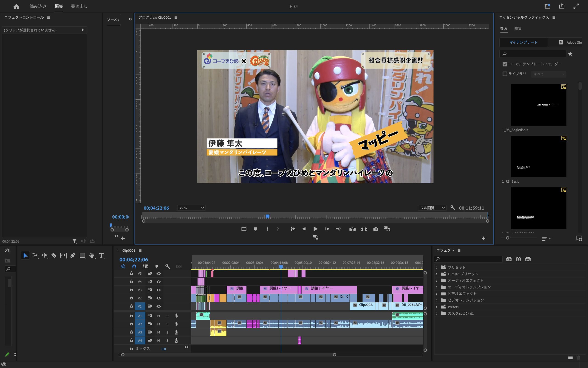The image size is (588, 368).
Task: Toggle V3 track visibility eye
Action: (x=158, y=290)
